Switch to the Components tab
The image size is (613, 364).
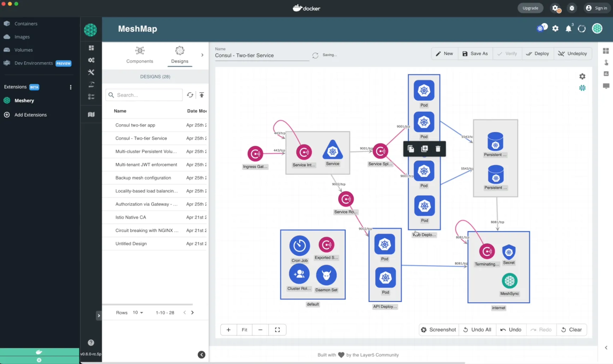pos(140,55)
